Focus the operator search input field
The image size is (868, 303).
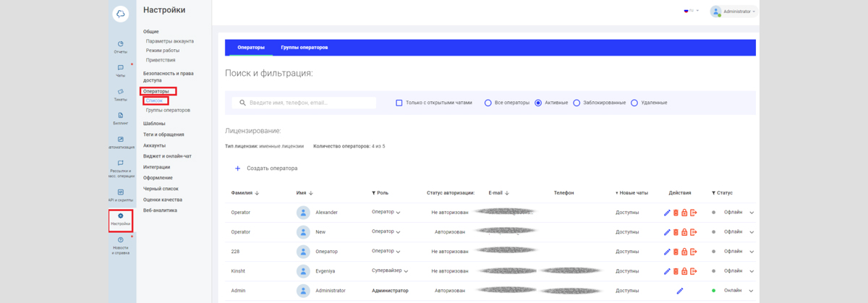click(304, 103)
